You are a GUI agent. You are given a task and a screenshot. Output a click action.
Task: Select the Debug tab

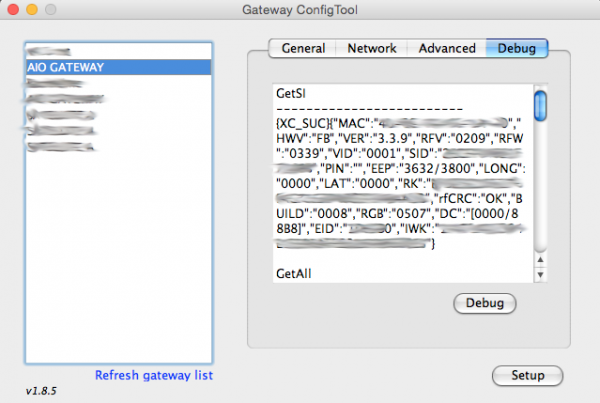pos(516,48)
